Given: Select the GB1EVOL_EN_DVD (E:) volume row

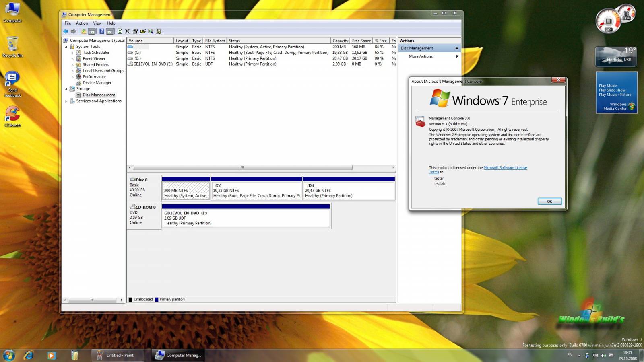Looking at the screenshot, I should click(x=262, y=64).
